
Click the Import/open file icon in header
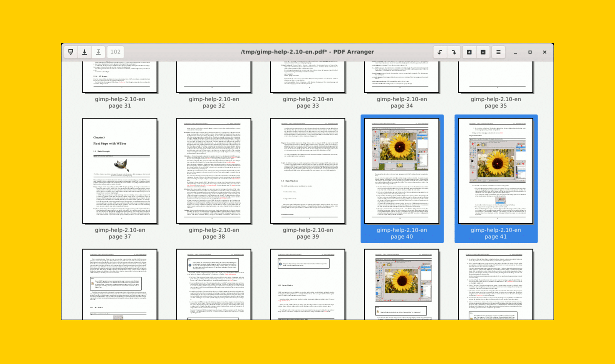click(70, 52)
